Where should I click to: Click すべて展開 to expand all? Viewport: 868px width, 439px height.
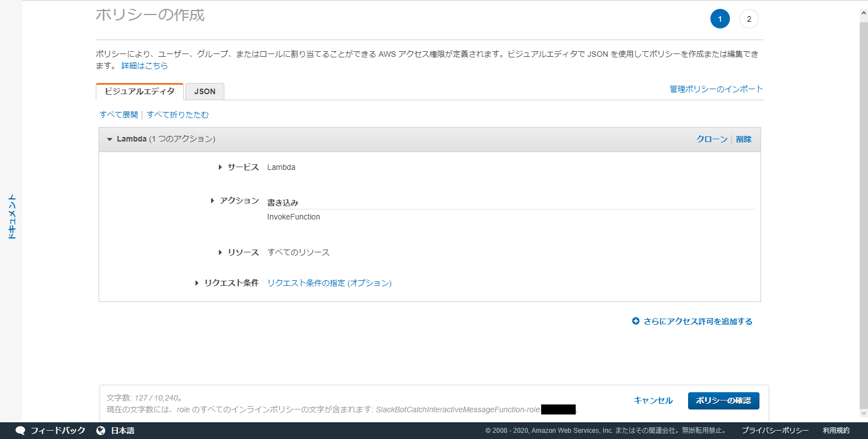click(119, 115)
